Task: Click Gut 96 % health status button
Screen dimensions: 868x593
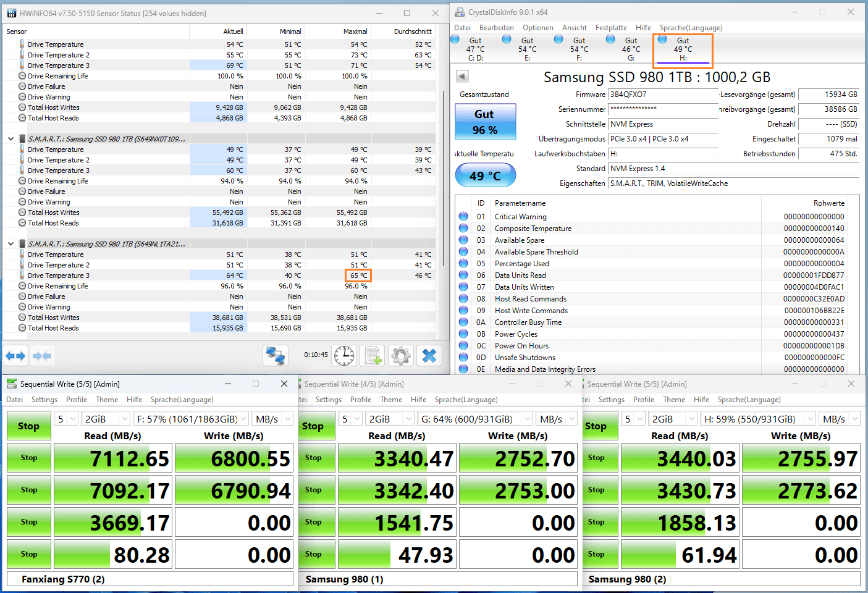Action: pos(485,122)
